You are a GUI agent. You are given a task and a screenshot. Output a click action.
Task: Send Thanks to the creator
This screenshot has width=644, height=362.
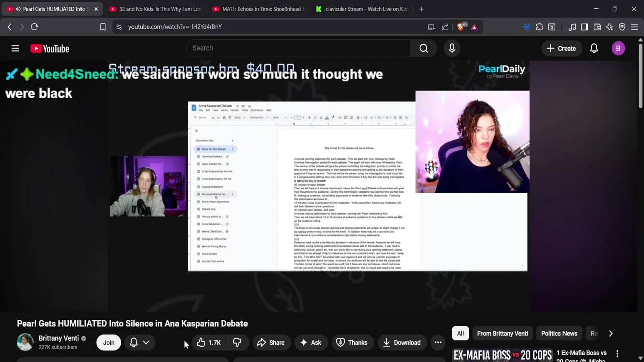[352, 343]
